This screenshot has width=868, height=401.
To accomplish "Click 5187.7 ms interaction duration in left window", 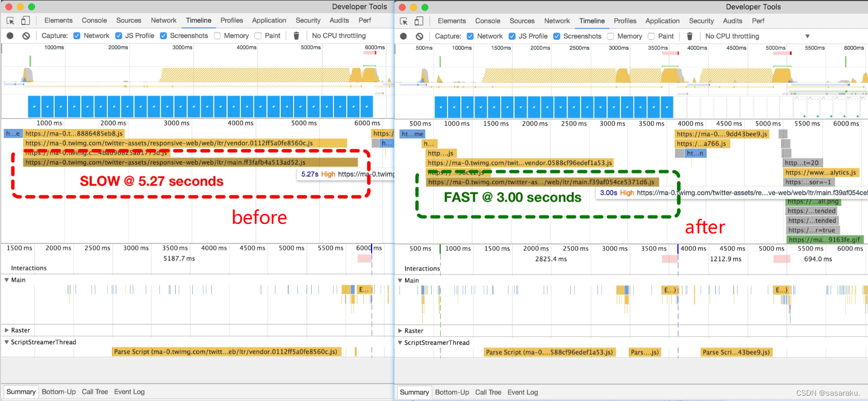I will point(179,258).
